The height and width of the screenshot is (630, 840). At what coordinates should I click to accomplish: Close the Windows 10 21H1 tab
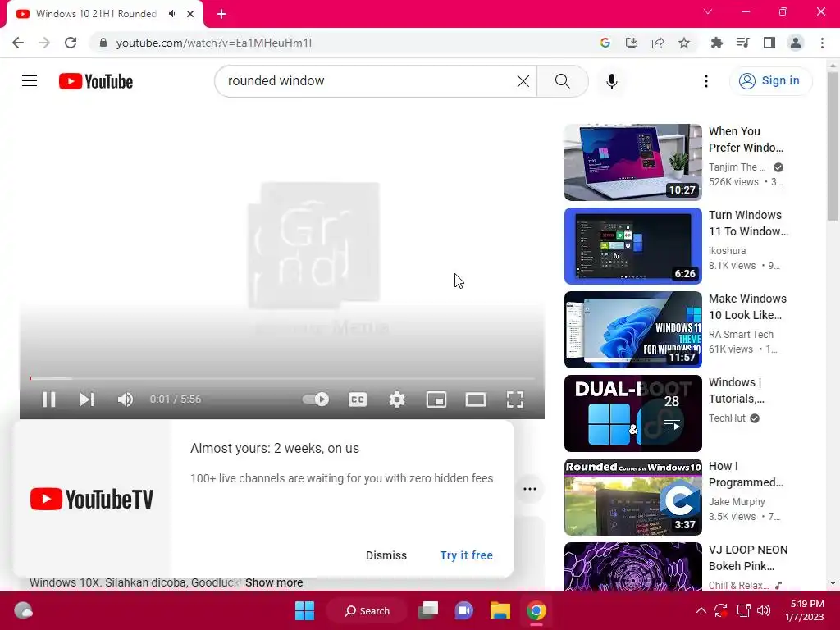pyautogui.click(x=190, y=14)
